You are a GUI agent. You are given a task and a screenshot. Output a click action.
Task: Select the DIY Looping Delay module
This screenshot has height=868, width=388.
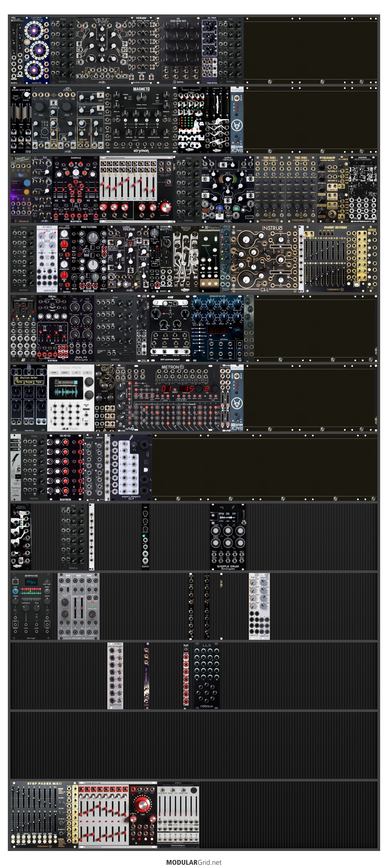click(x=170, y=329)
